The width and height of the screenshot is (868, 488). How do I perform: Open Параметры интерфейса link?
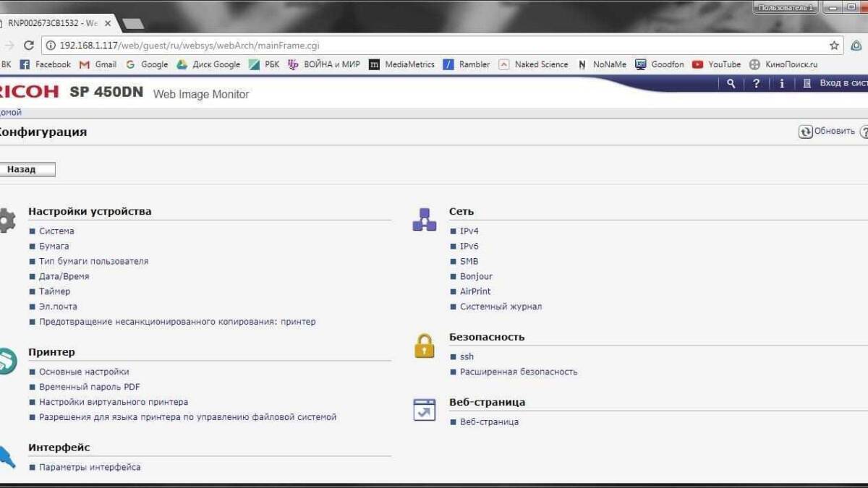click(x=90, y=467)
